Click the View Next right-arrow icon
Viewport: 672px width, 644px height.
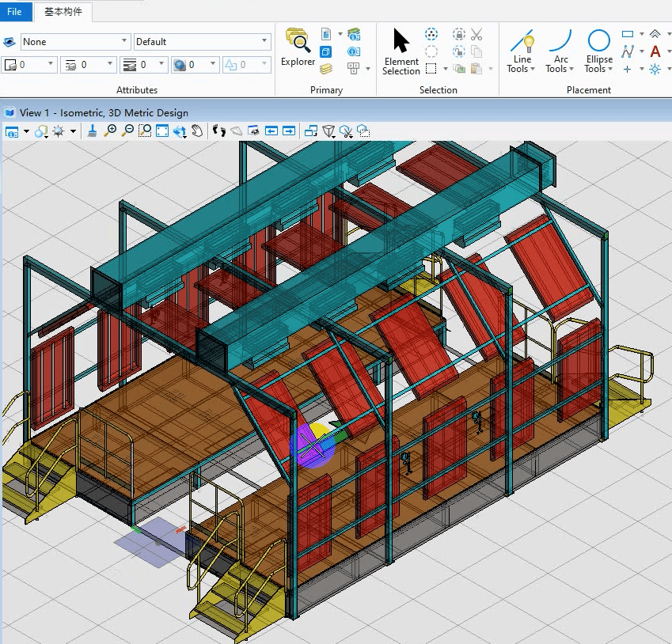pyautogui.click(x=289, y=131)
